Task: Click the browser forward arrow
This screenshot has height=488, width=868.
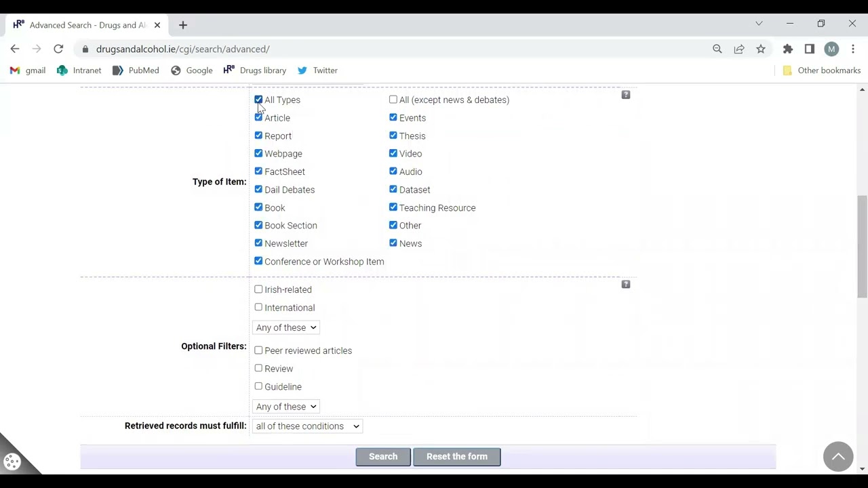Action: click(37, 49)
